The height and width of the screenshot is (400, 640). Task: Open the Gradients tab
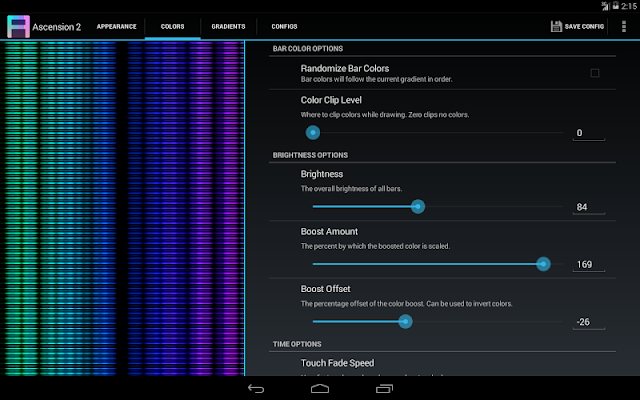click(x=228, y=27)
